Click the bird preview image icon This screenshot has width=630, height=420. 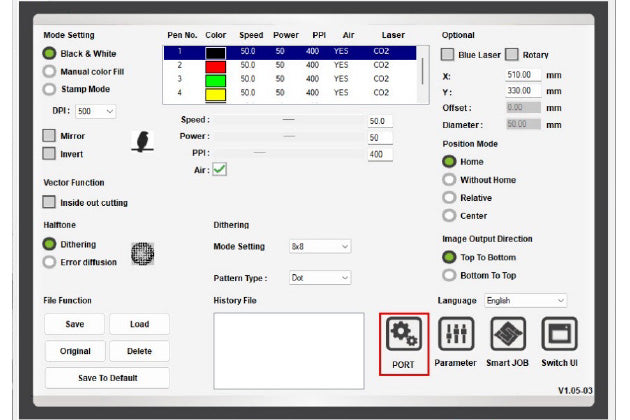click(144, 143)
